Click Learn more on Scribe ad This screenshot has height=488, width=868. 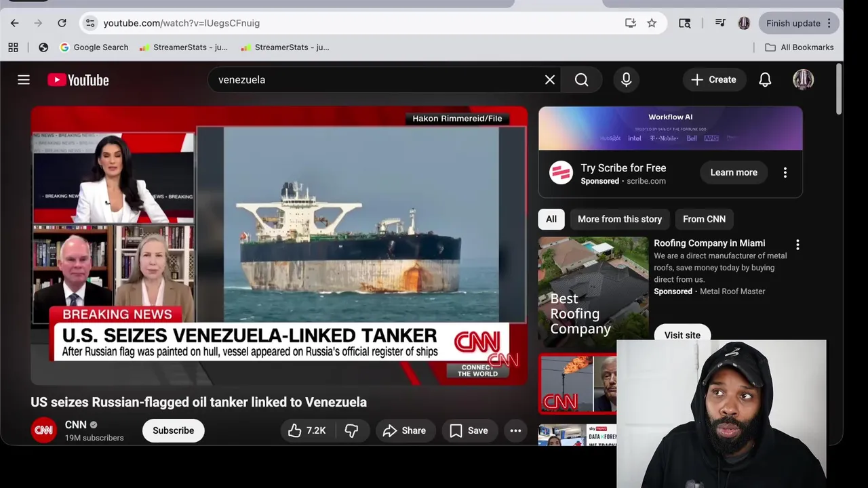[734, 173]
